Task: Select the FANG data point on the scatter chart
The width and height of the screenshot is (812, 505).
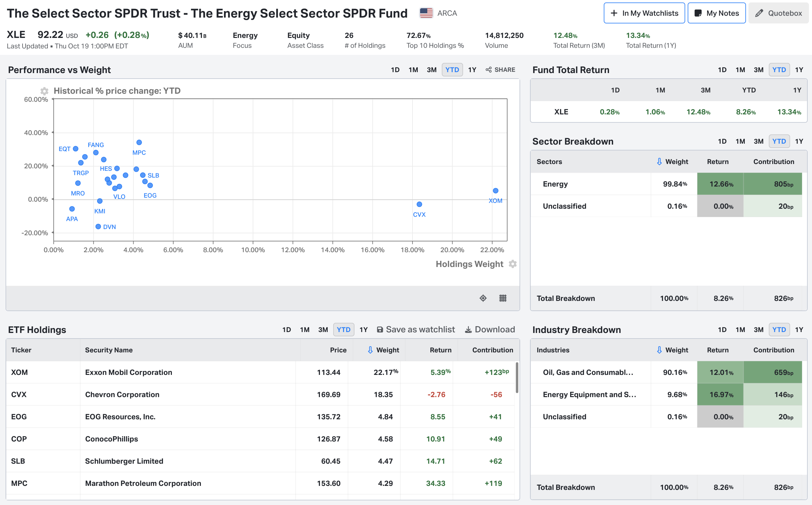Action: [96, 153]
